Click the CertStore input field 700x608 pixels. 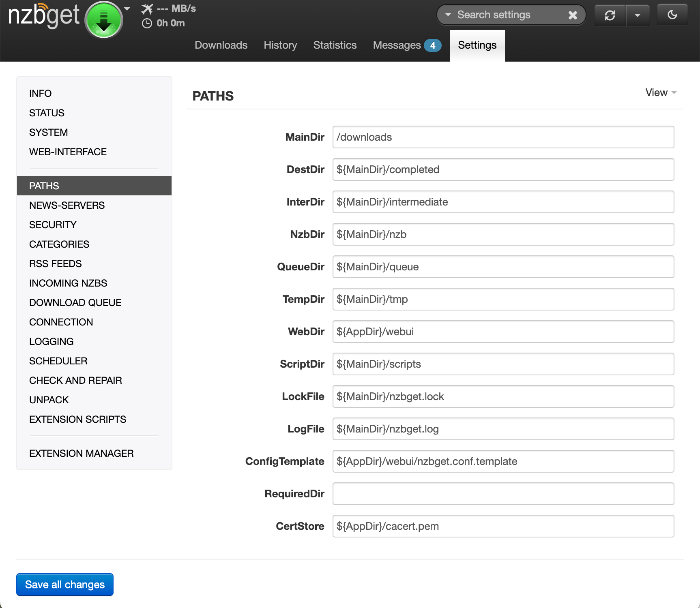503,526
